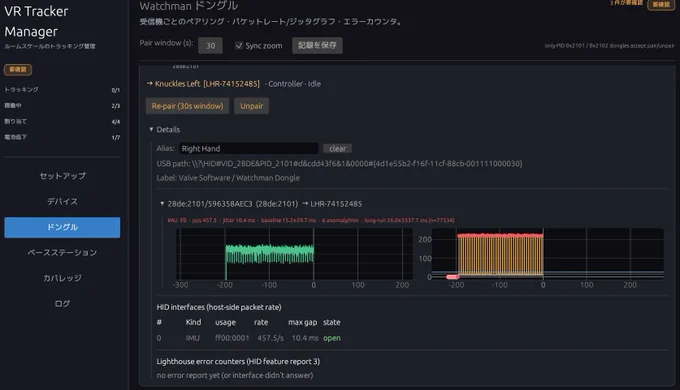Click the Unpair button
The image size is (680, 390).
pyautogui.click(x=252, y=106)
